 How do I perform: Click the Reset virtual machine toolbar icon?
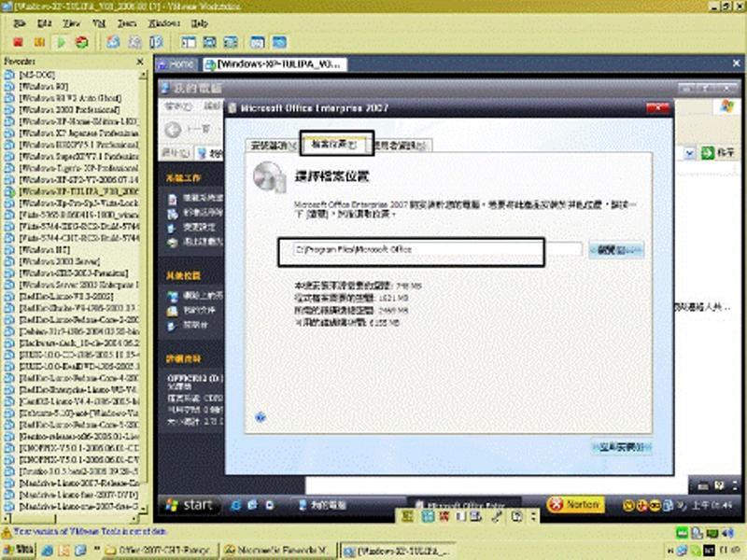click(82, 42)
